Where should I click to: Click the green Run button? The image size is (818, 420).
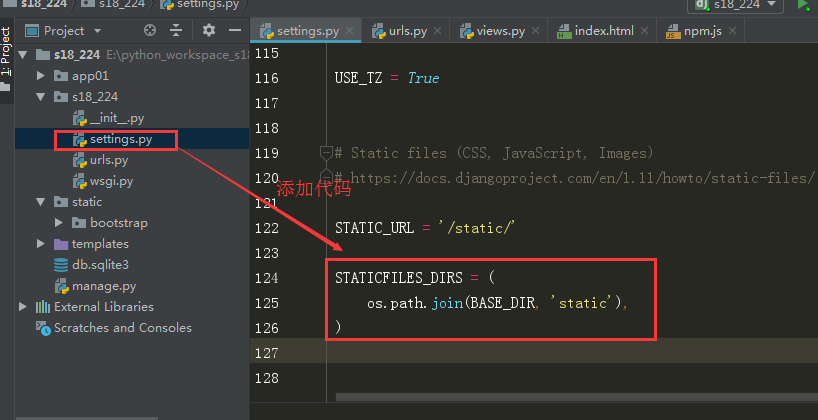pos(803,5)
